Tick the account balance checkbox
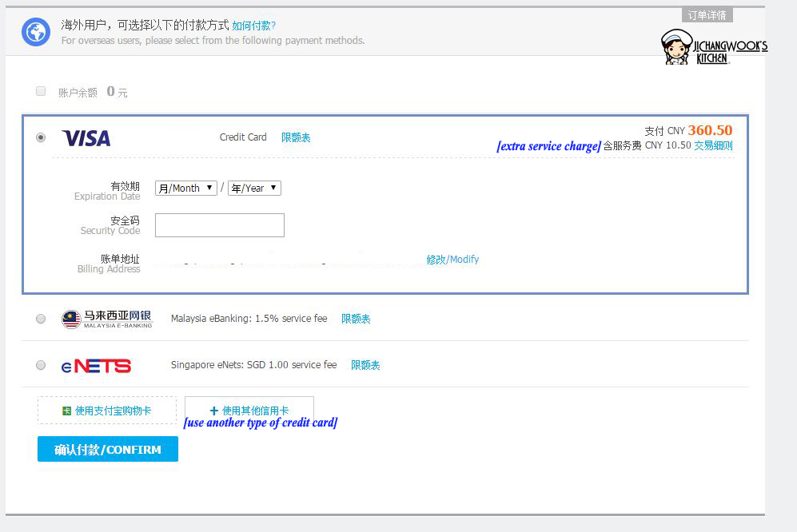Image resolution: width=797 pixels, height=532 pixels. (x=41, y=91)
